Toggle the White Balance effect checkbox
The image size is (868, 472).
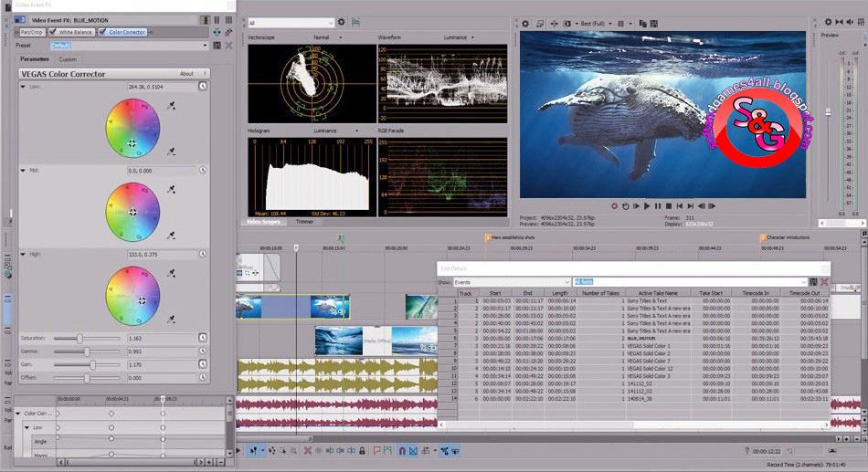click(53, 33)
